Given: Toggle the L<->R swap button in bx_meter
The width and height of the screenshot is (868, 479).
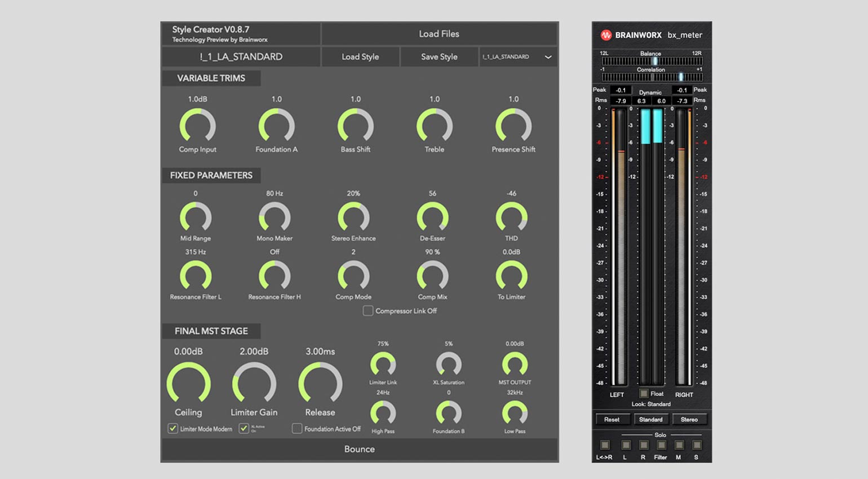Looking at the screenshot, I should pyautogui.click(x=605, y=445).
